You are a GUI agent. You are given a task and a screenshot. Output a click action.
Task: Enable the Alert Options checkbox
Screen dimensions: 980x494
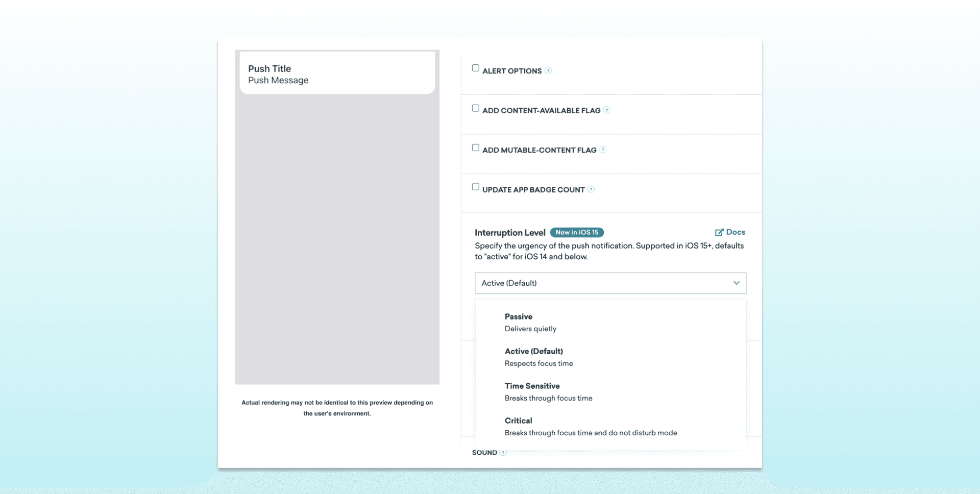click(x=476, y=68)
